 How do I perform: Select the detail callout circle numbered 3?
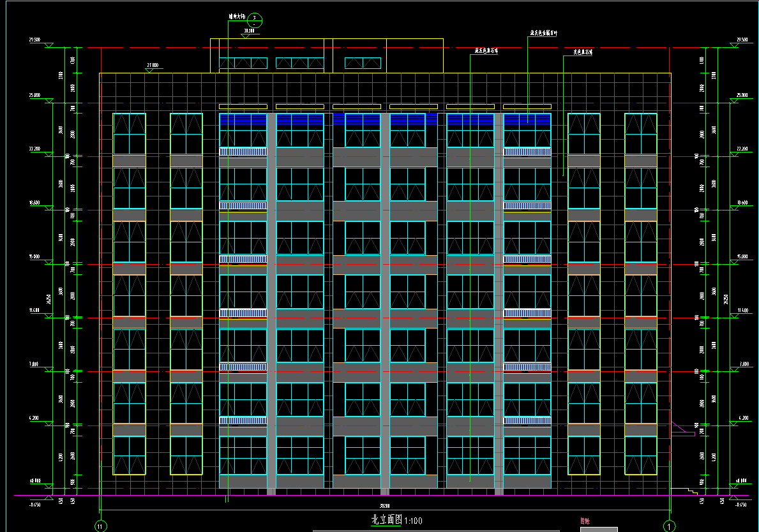click(x=254, y=18)
